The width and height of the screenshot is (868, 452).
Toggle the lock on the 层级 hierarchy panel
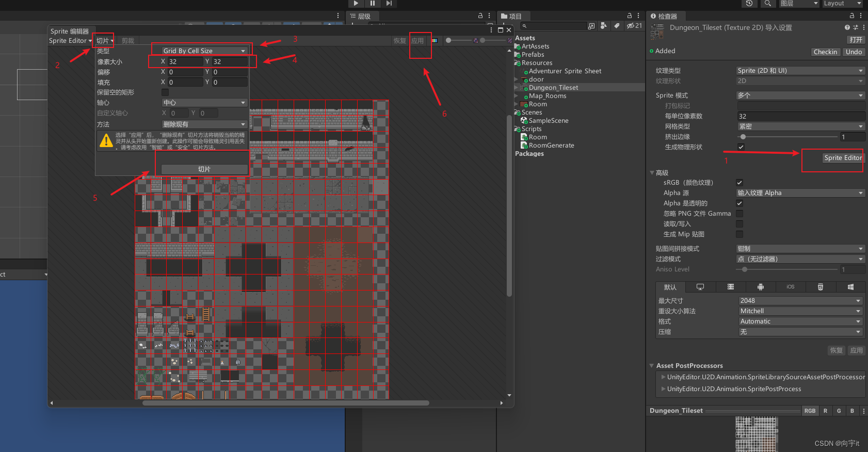click(480, 16)
